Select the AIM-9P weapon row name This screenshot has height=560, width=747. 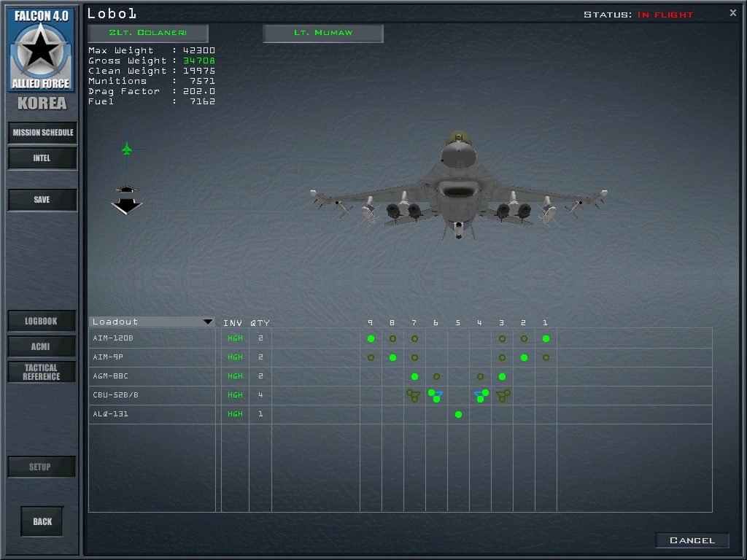click(x=108, y=357)
